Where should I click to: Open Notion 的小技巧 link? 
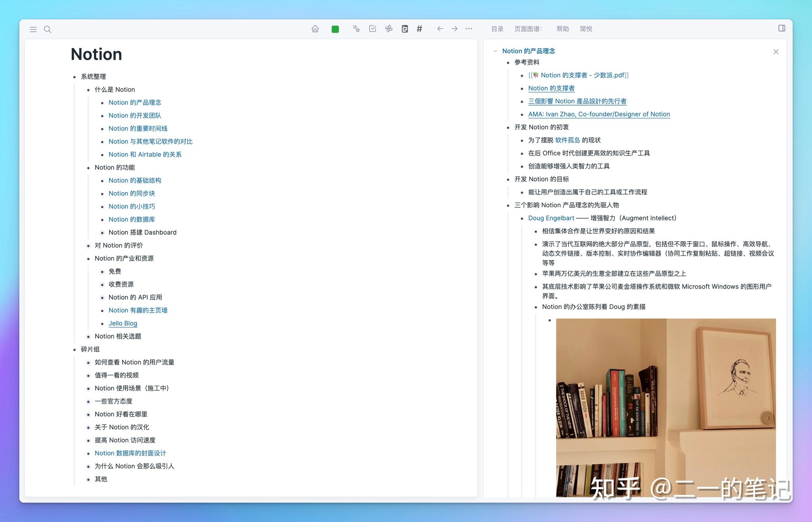[x=131, y=206]
